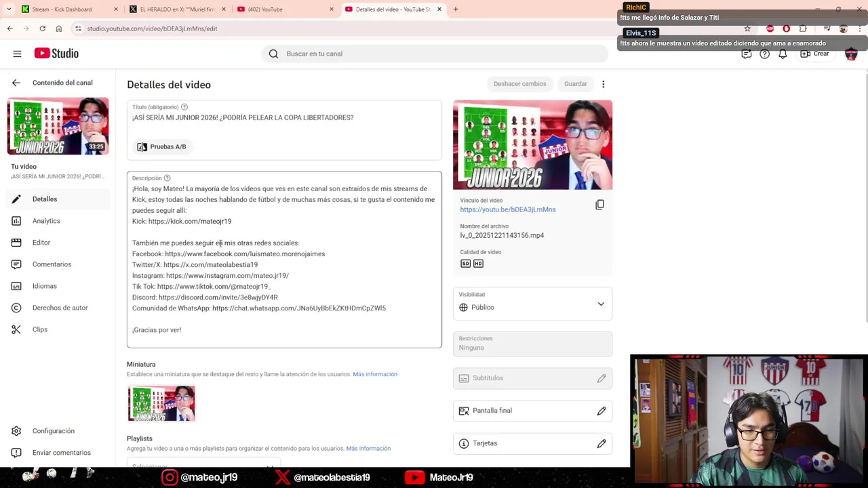Copy the video link with the copy icon
Viewport: 868px width, 488px height.
[599, 205]
